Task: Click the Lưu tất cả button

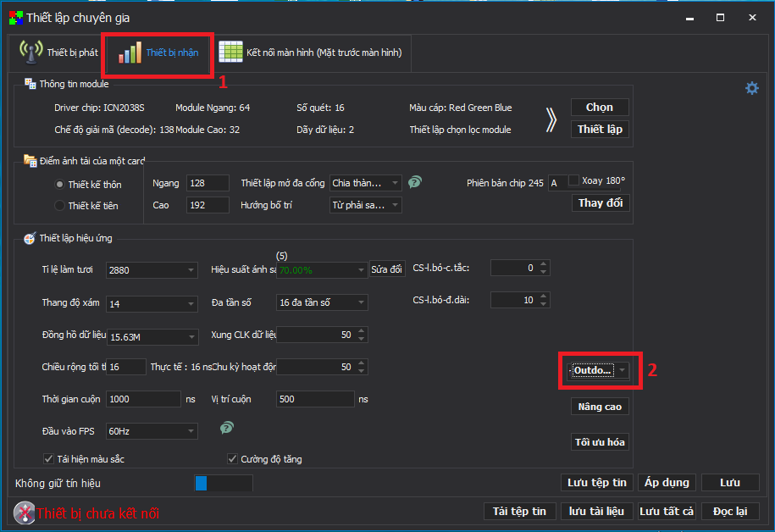Action: pos(667,511)
